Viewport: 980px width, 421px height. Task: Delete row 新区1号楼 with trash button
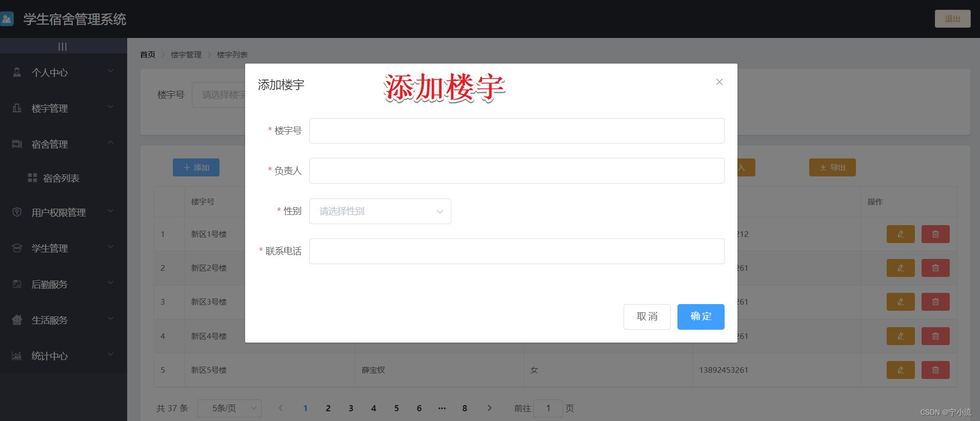tap(935, 234)
